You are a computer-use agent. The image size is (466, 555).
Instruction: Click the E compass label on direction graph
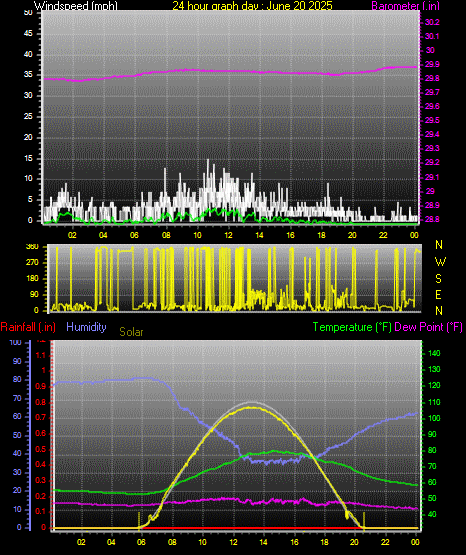click(x=438, y=294)
